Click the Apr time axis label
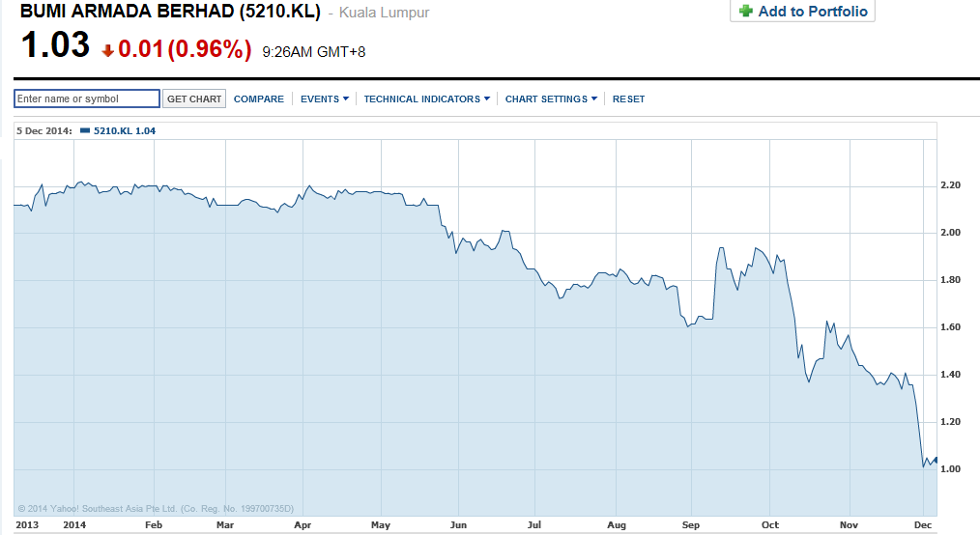The width and height of the screenshot is (980, 535). 303,525
